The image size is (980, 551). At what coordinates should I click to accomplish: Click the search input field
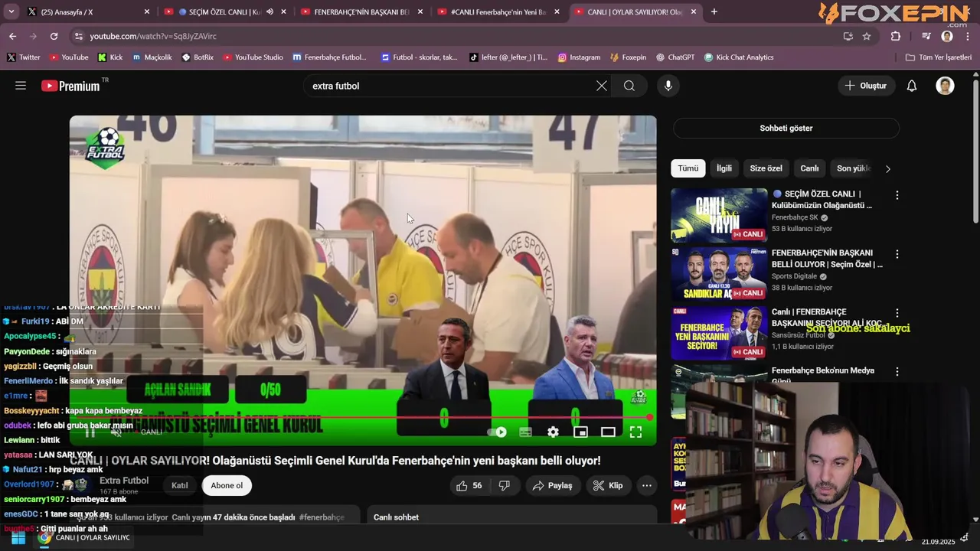click(452, 86)
